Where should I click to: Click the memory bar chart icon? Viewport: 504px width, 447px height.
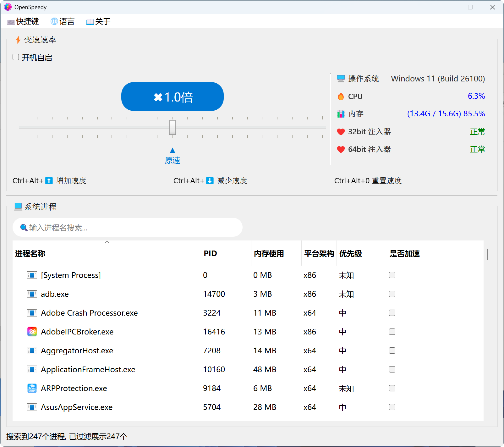[341, 114]
